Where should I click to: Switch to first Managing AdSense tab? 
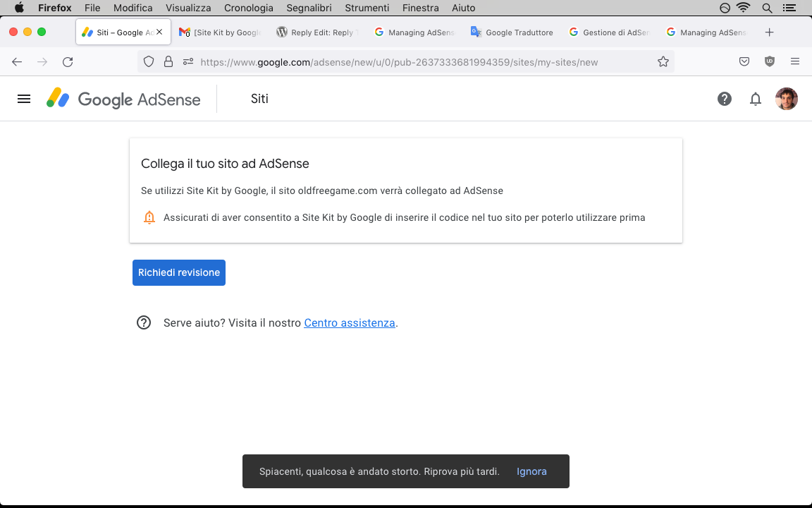click(x=414, y=32)
